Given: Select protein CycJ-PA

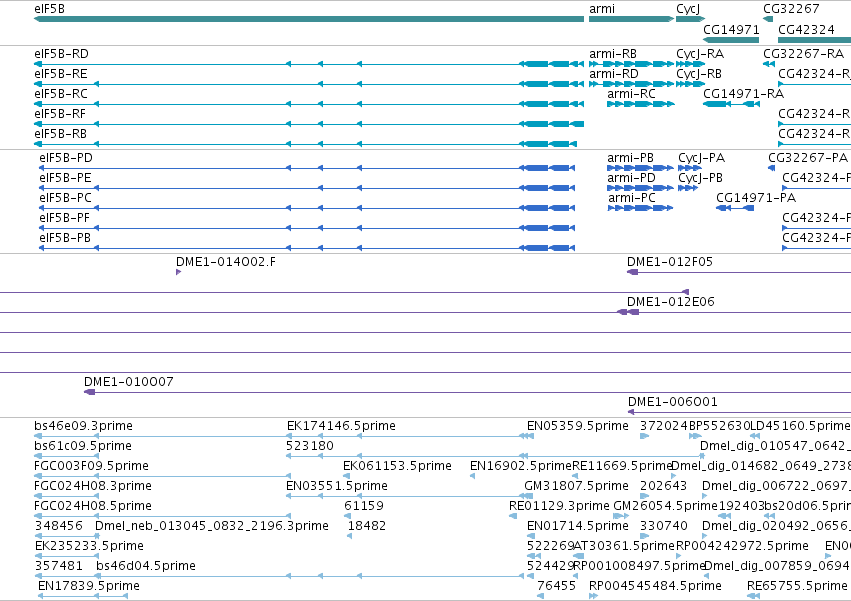Looking at the screenshot, I should click(x=701, y=158).
